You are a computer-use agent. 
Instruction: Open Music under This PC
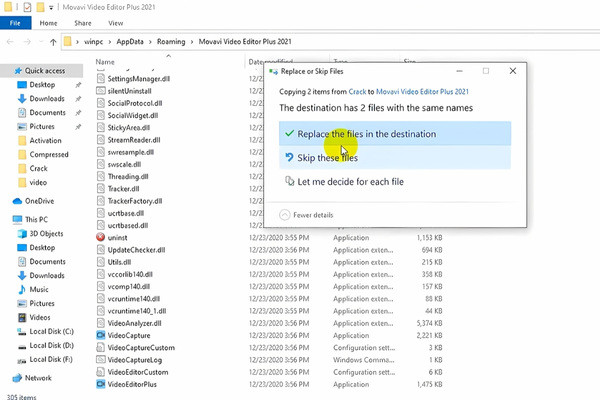[39, 289]
